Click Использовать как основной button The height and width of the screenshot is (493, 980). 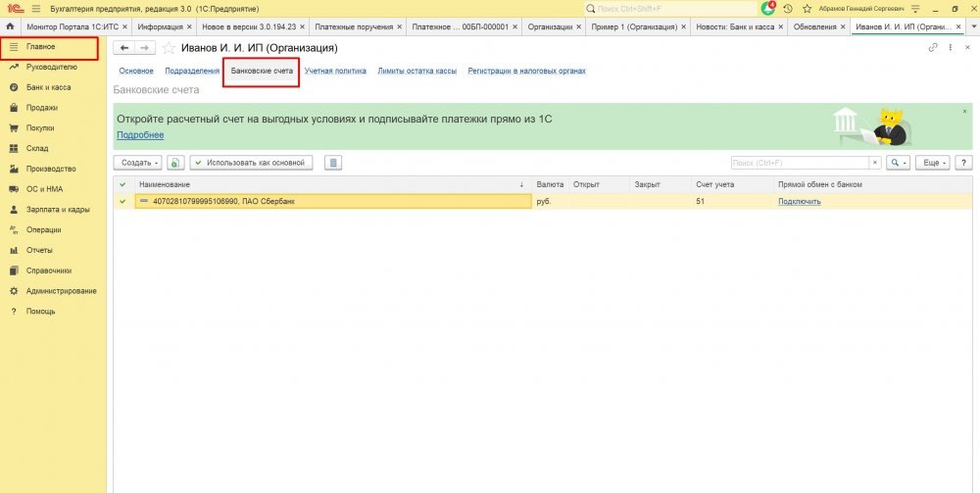click(251, 163)
